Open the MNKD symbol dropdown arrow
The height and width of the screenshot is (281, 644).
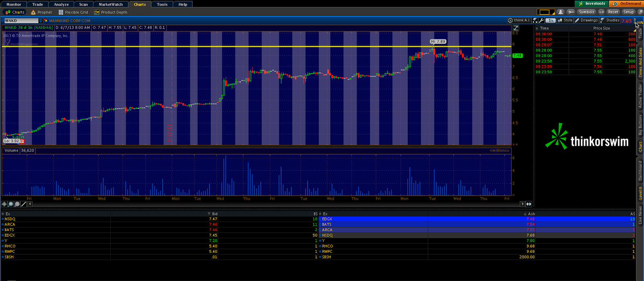[x=41, y=21]
